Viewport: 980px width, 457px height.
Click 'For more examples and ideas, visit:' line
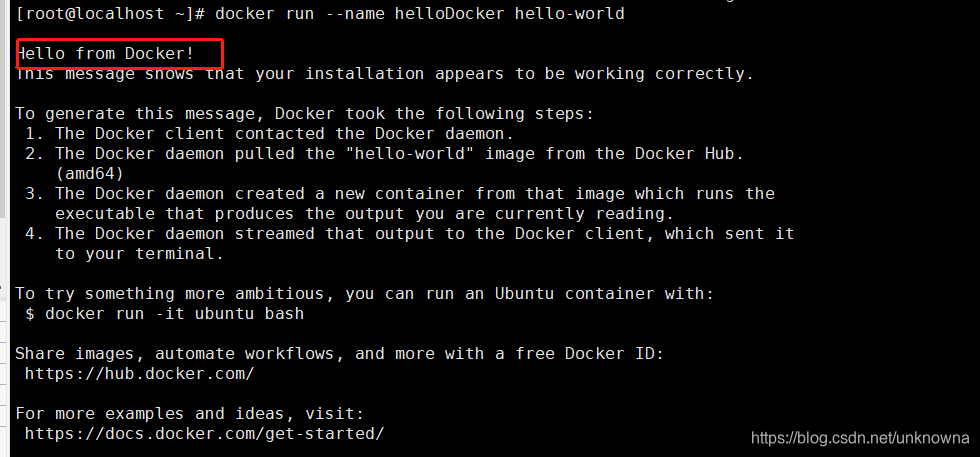[189, 414]
